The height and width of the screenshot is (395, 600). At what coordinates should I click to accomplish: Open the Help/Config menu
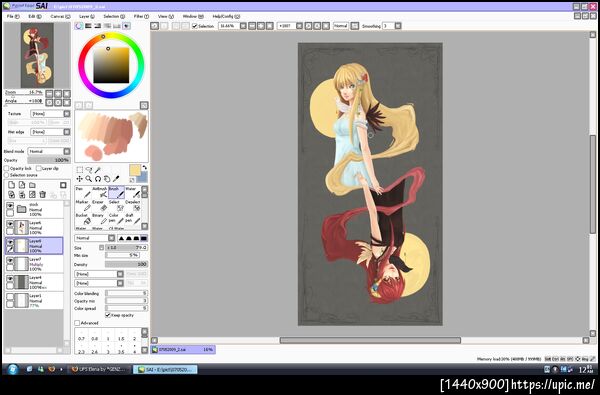coord(226,16)
